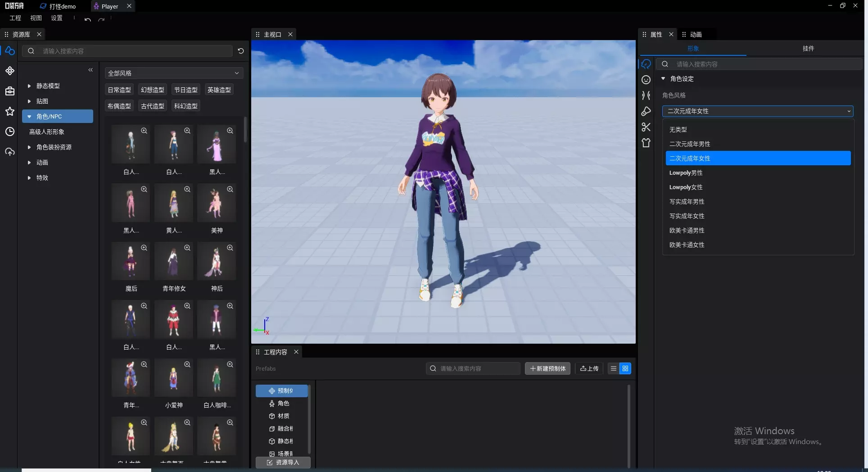Viewport: 868px width, 472px height.
Task: Zoom preview of the 美神 character
Action: (x=230, y=189)
